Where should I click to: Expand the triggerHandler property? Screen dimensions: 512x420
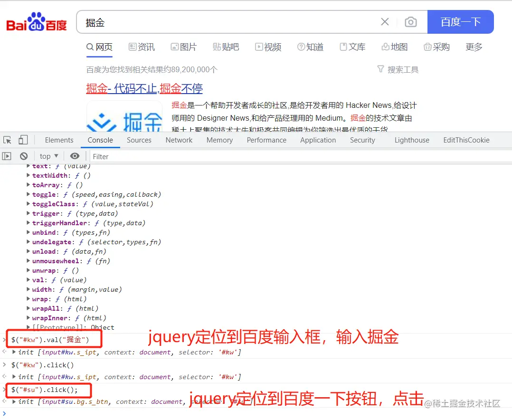(x=28, y=223)
